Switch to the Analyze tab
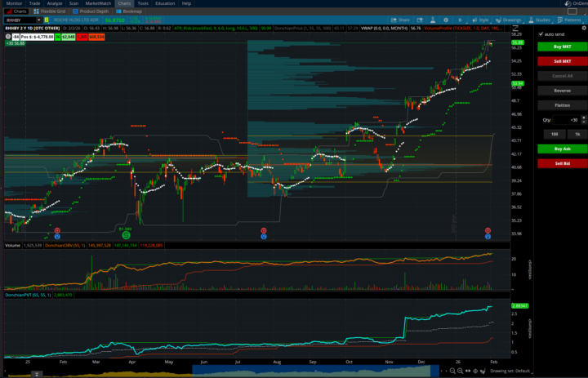 (x=55, y=3)
